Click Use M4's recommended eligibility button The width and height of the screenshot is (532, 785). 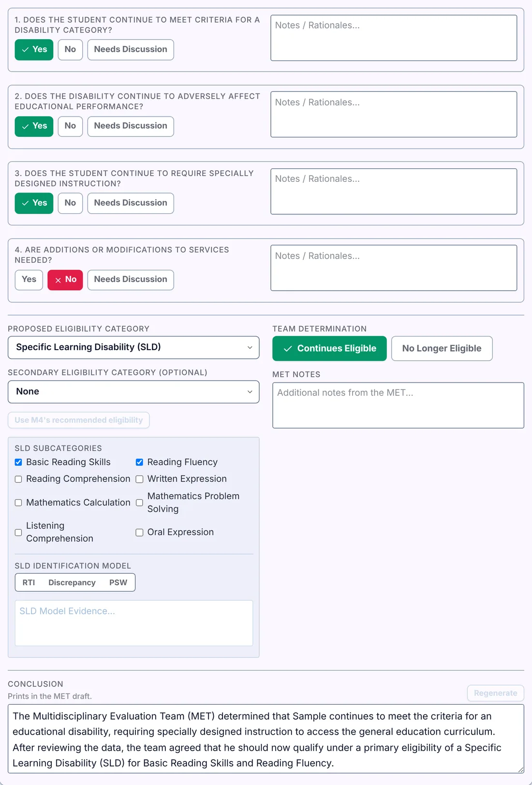click(x=79, y=420)
